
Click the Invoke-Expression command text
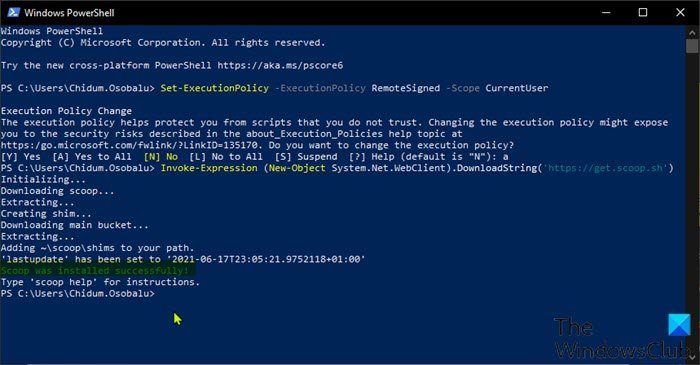click(x=209, y=168)
